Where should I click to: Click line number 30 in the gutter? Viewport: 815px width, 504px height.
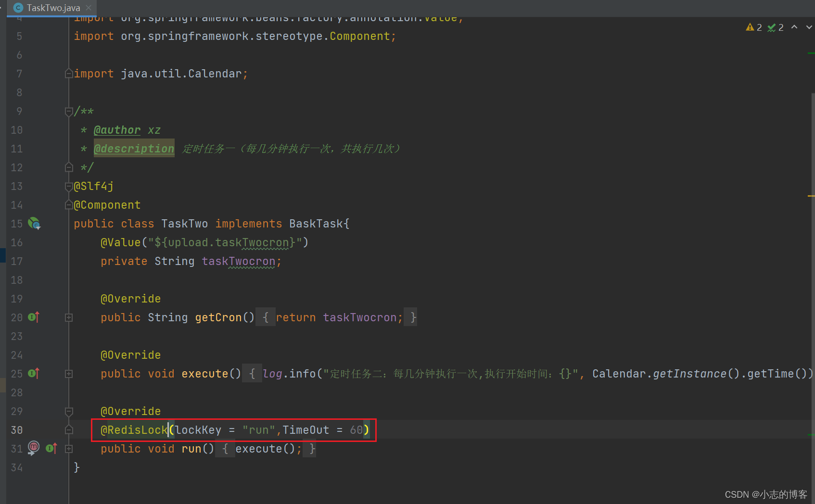17,430
